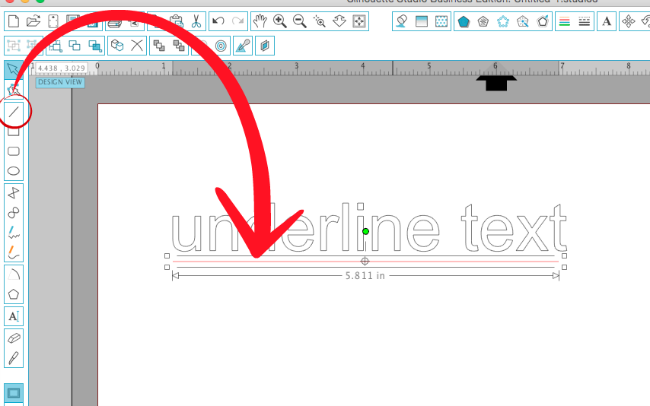Paste from the clipboard icon
Viewport: 650px width, 406px height.
coord(177,21)
